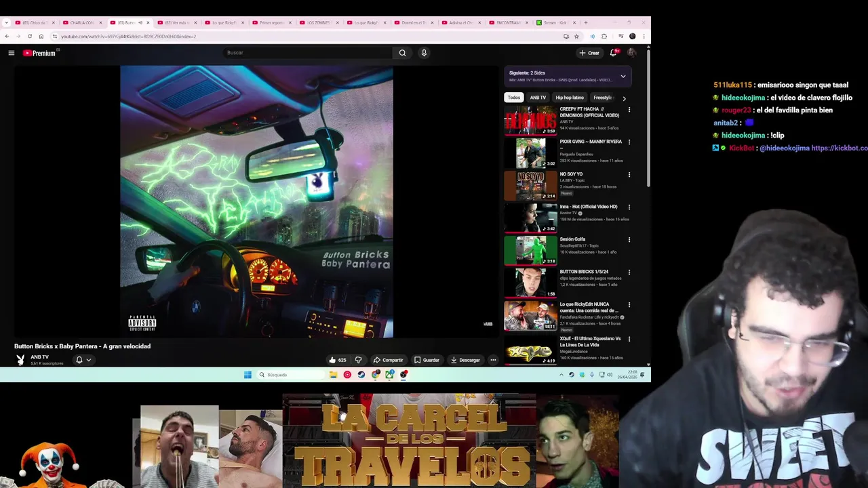Click the kickbot link in stream chat
The image size is (868, 488).
click(x=840, y=148)
